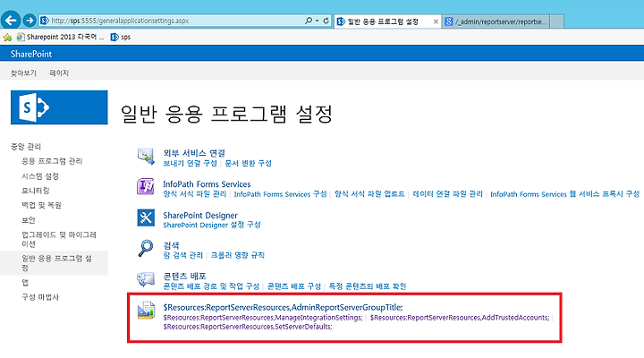
Task: Open InfoPath Forms Services 구성 link
Action: [280, 194]
